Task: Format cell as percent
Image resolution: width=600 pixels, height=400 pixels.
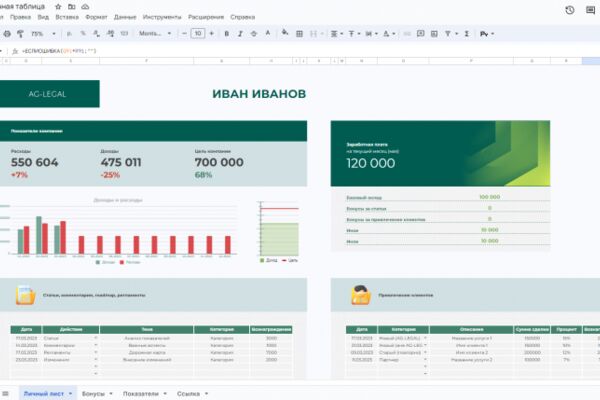Action: click(83, 34)
